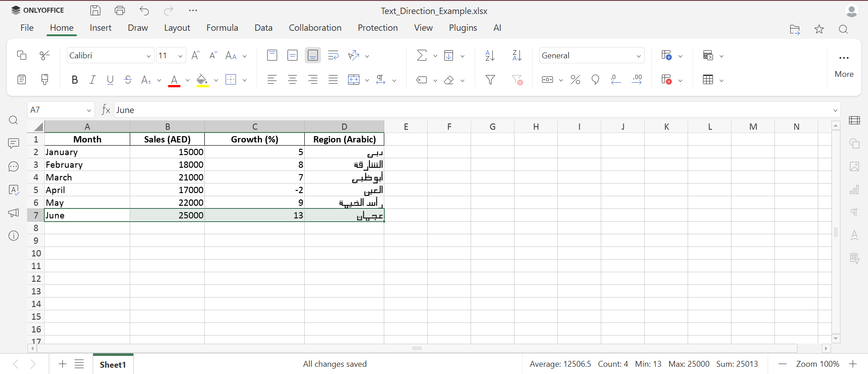Click the vertical scrollbar thumb
The width and height of the screenshot is (868, 374).
point(836,232)
